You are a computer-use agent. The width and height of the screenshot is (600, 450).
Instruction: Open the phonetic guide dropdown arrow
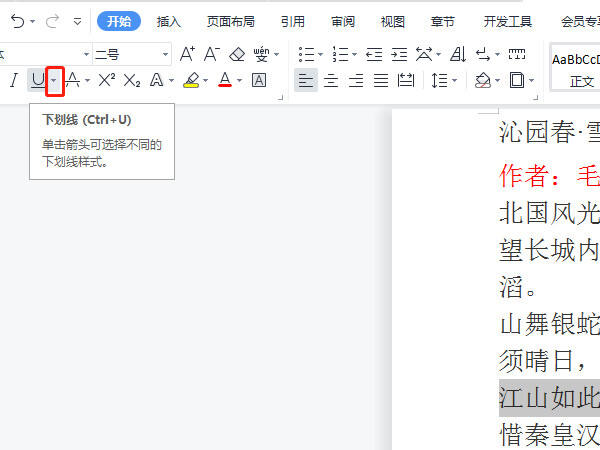pos(276,54)
